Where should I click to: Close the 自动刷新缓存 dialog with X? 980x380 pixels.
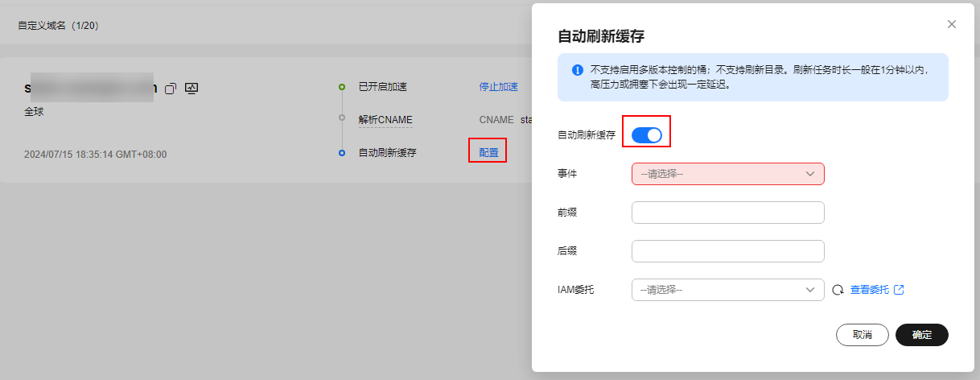click(952, 24)
